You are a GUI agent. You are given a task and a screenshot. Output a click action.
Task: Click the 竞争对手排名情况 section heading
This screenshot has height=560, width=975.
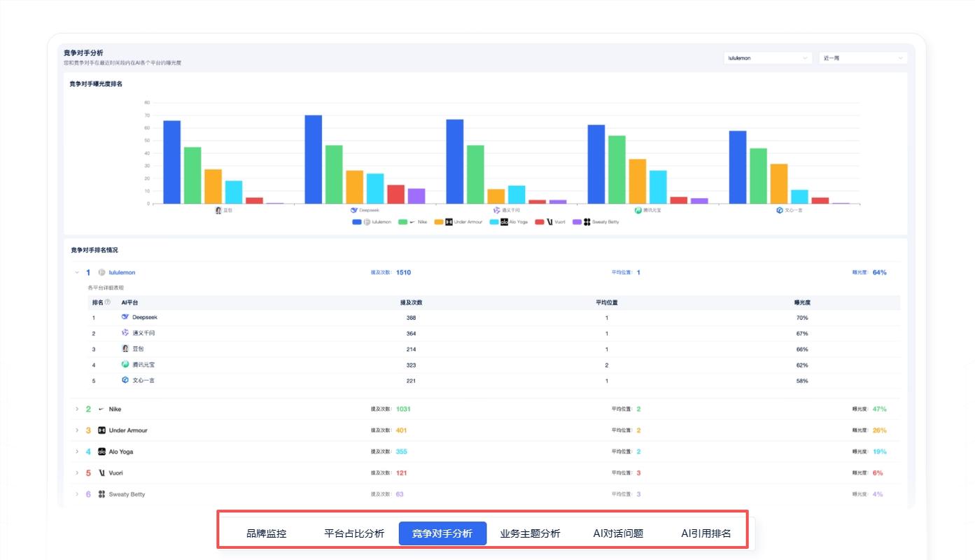pyautogui.click(x=94, y=250)
